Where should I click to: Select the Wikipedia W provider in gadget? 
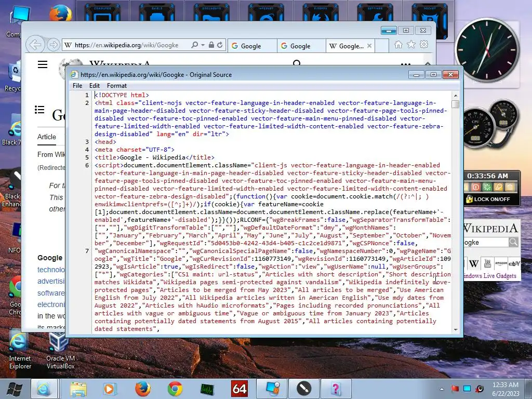coord(474,263)
